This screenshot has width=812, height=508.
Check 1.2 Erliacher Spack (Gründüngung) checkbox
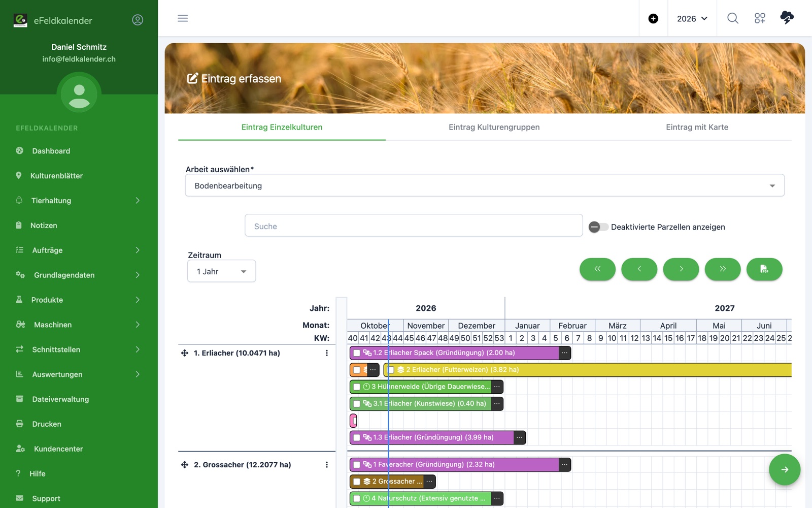click(x=357, y=353)
